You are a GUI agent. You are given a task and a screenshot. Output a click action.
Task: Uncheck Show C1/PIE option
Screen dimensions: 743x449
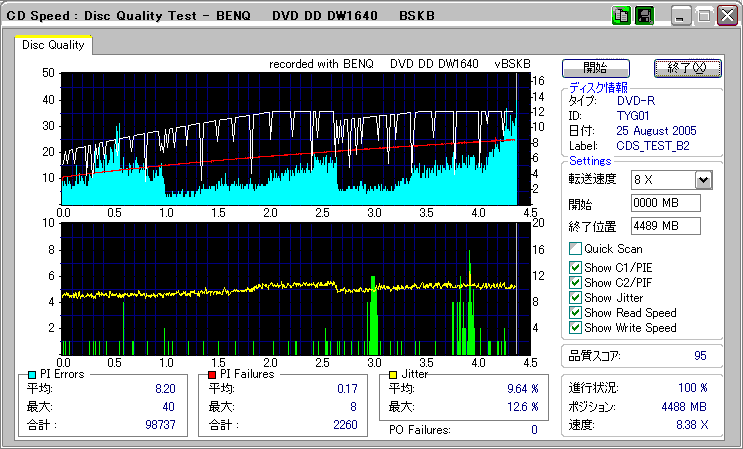coord(575,267)
